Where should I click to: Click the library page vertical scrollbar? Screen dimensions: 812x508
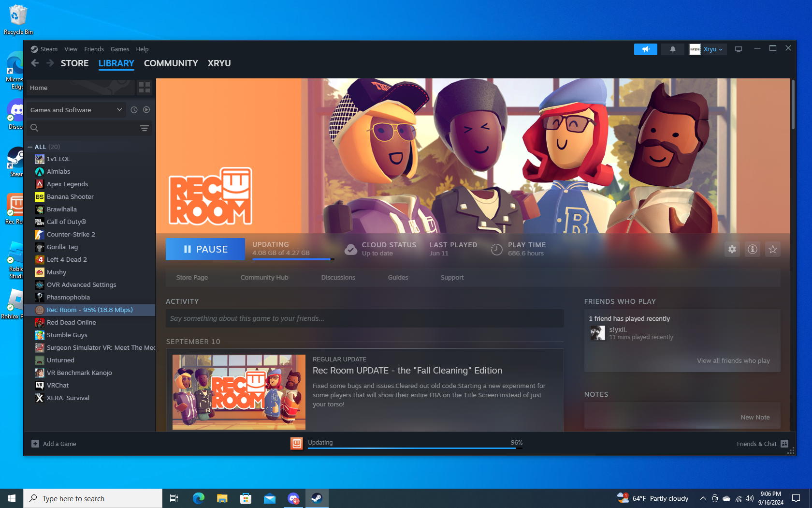tap(793, 105)
